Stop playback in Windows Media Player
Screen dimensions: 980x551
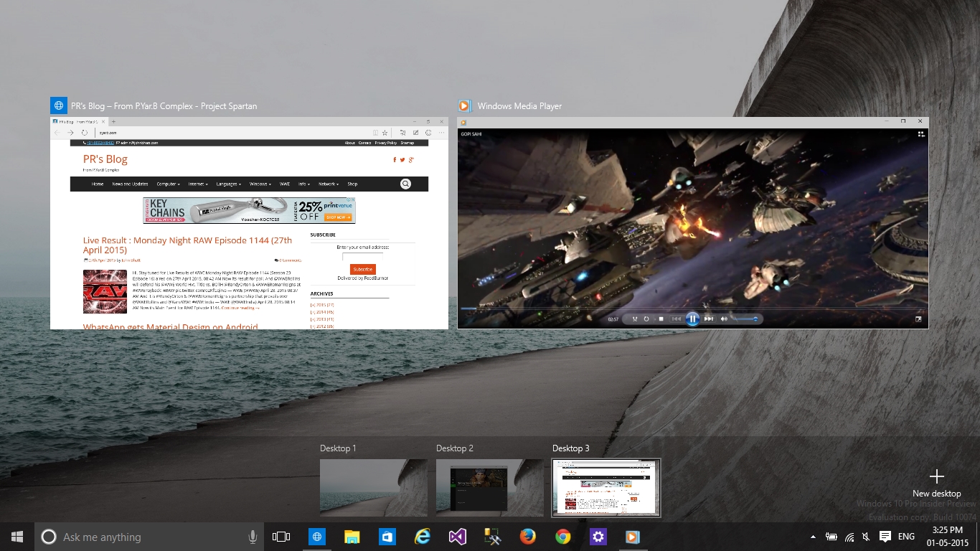coord(661,319)
